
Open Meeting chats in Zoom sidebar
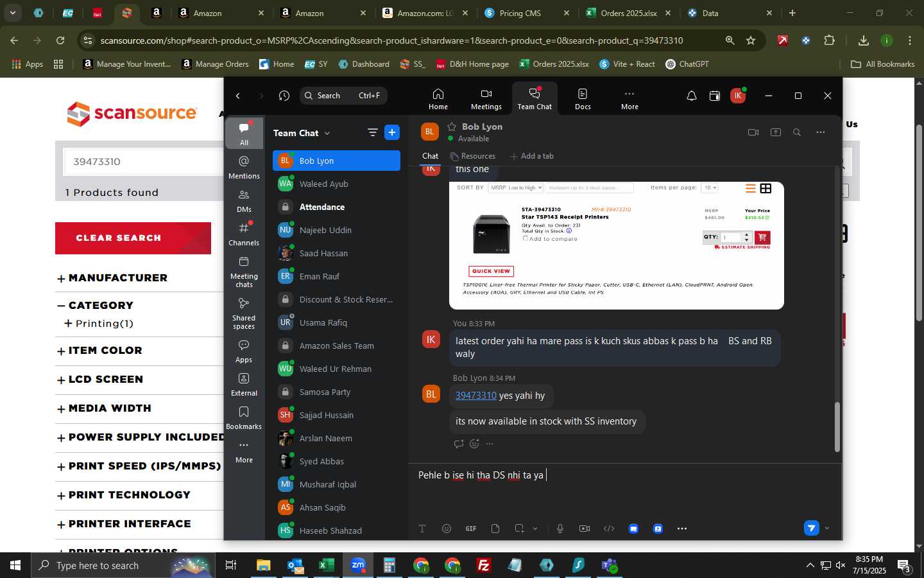point(244,272)
